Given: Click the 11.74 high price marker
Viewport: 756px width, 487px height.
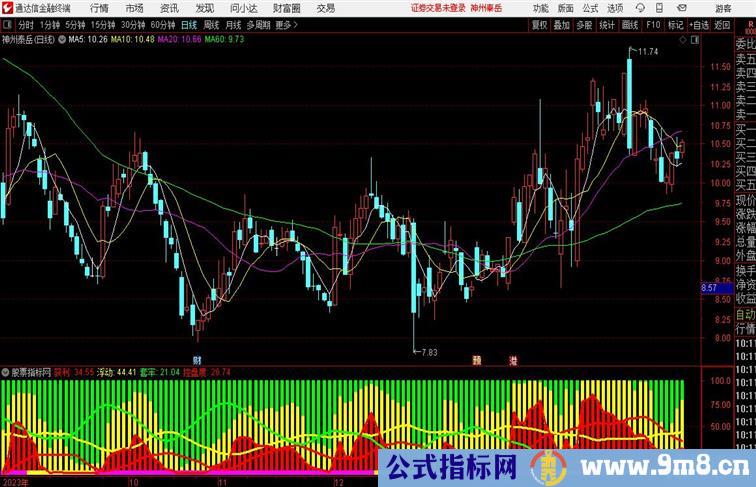Looking at the screenshot, I should point(648,51).
